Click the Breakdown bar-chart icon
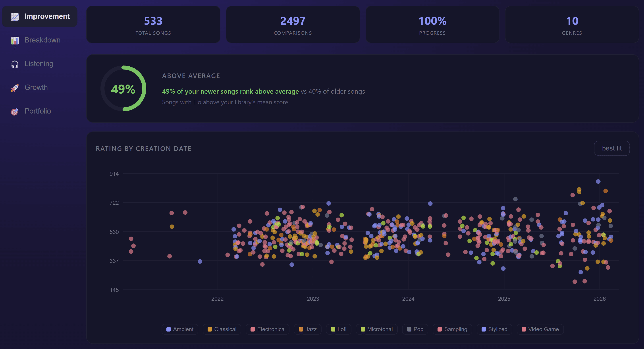 pyautogui.click(x=15, y=40)
